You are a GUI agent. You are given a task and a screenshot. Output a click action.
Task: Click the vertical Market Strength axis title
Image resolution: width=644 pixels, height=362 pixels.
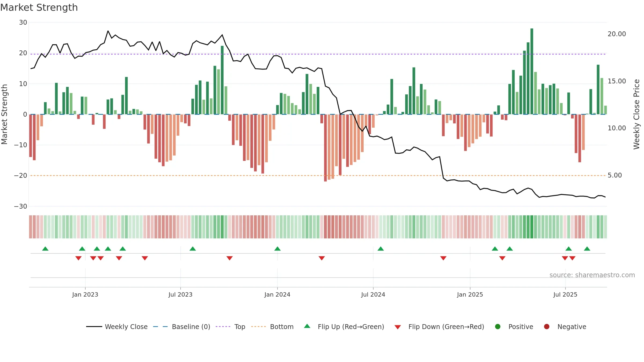5,114
